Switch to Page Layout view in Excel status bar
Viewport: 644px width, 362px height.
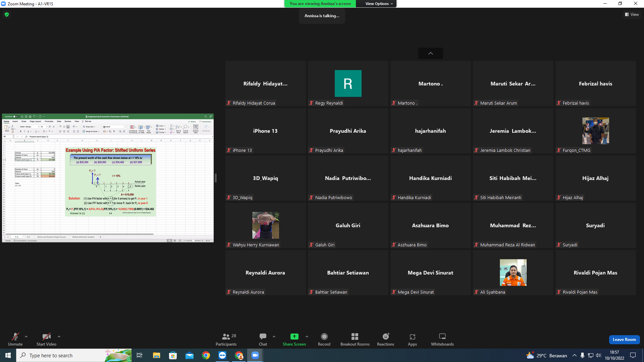click(x=175, y=241)
